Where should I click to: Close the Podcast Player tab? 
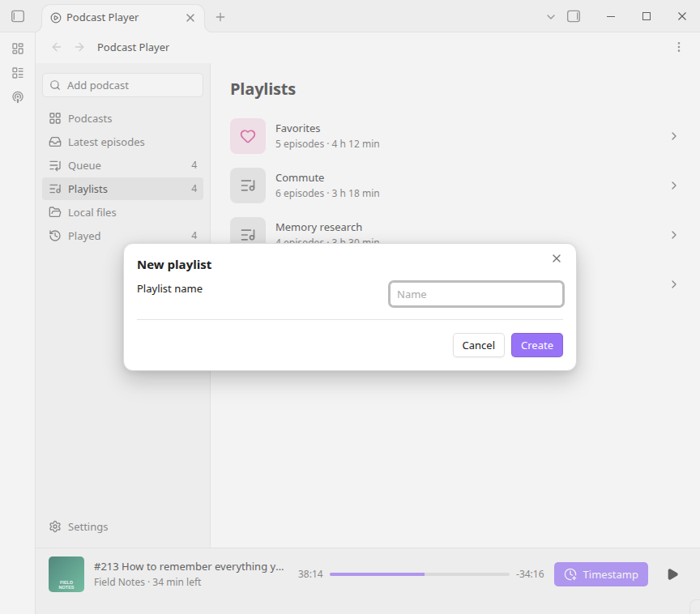click(x=190, y=17)
